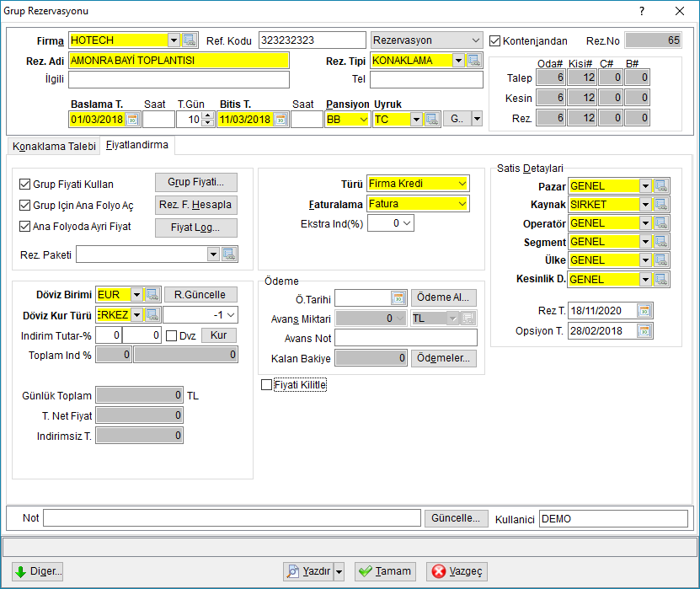This screenshot has width=700, height=589.
Task: Open calendar for Baslama T. date
Action: point(132,120)
